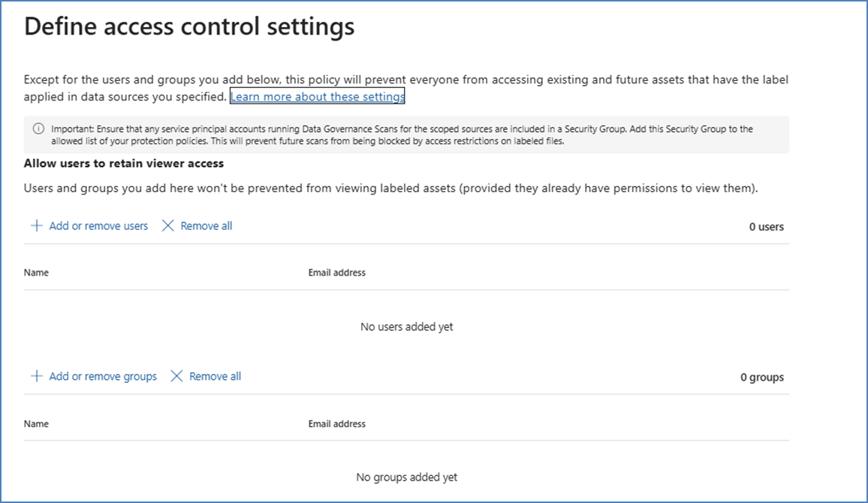Click the No users added yet placeholder
868x503 pixels.
click(406, 327)
